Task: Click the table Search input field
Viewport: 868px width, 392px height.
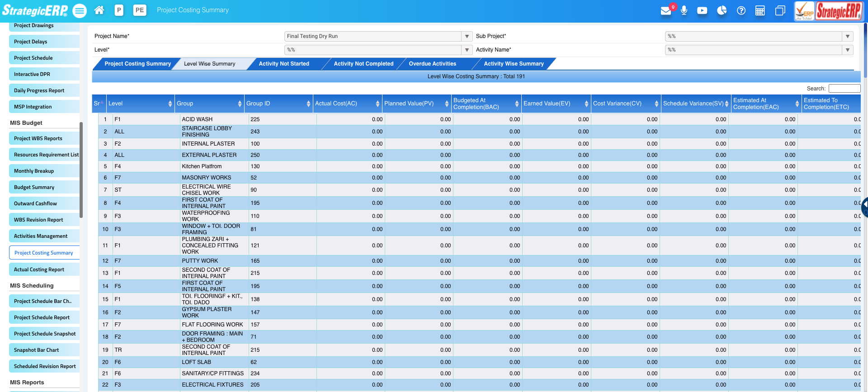Action: tap(844, 89)
